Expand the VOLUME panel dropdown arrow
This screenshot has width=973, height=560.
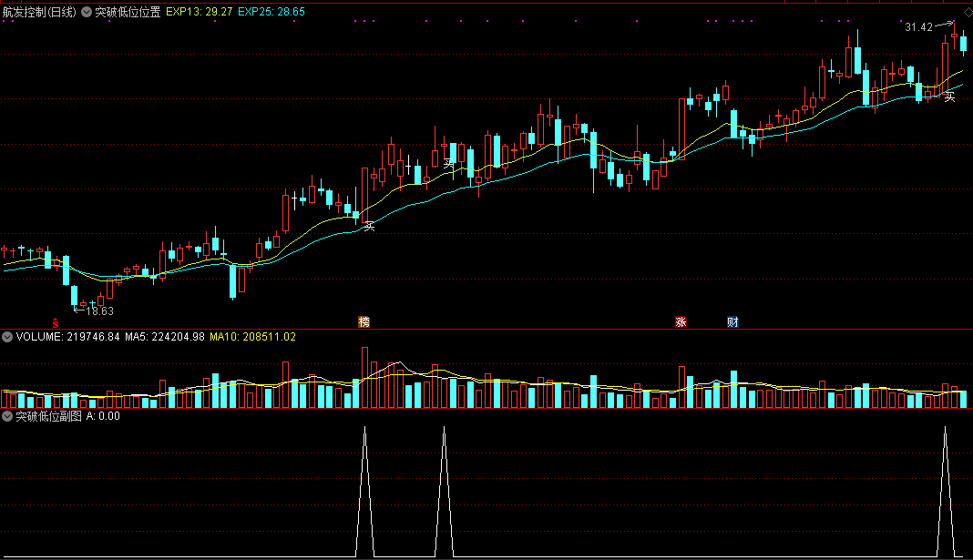click(7, 337)
